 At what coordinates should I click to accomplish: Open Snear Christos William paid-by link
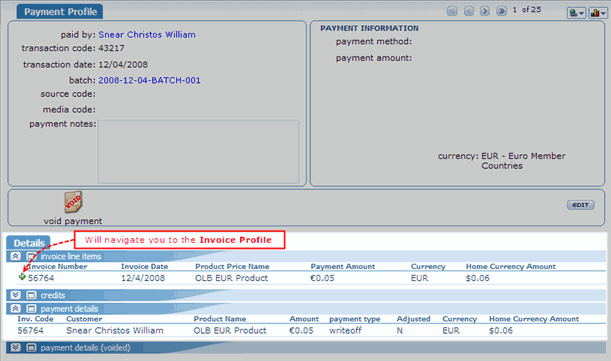coord(147,35)
